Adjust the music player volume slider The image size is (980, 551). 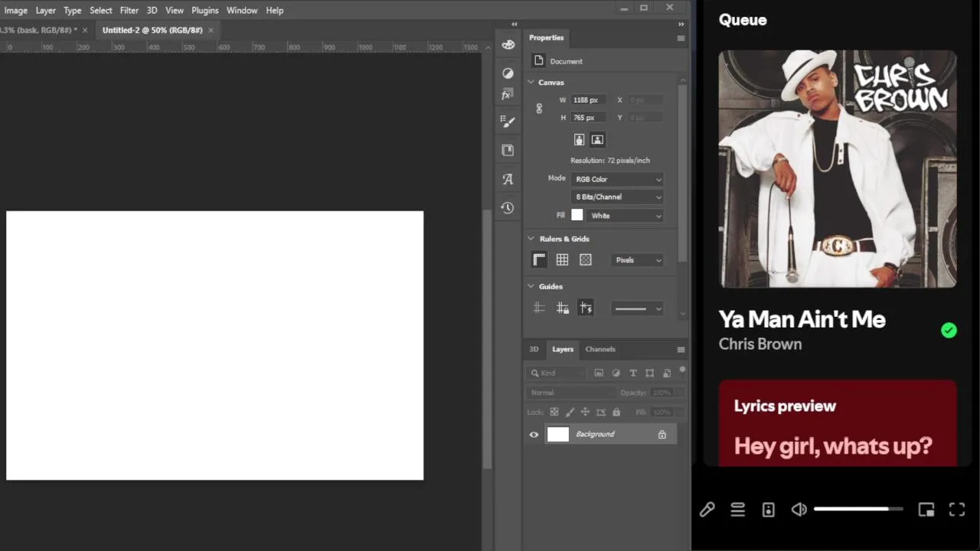point(858,509)
